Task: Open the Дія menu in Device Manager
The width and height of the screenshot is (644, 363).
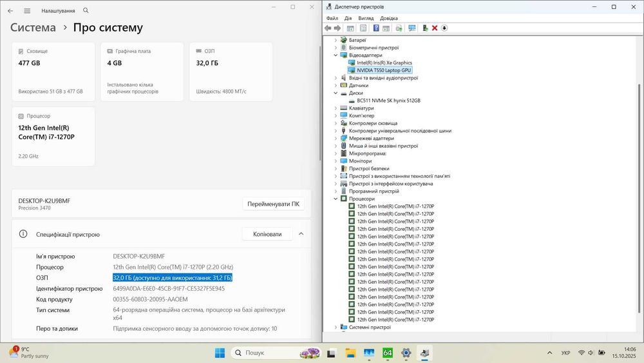Action: click(348, 18)
